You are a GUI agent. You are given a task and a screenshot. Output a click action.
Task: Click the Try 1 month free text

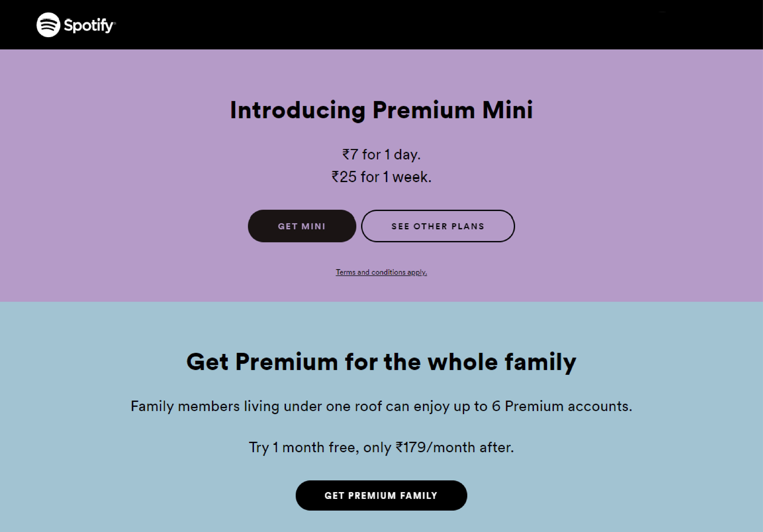382,448
